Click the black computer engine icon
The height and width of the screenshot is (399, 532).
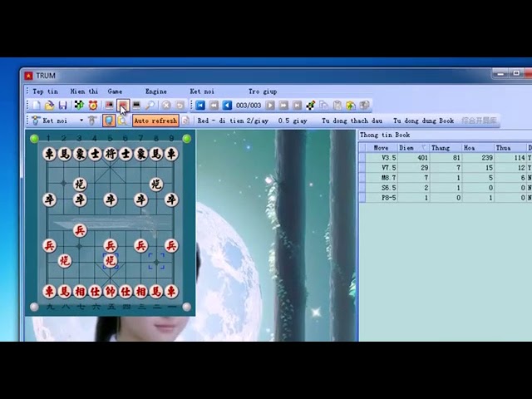pos(136,106)
